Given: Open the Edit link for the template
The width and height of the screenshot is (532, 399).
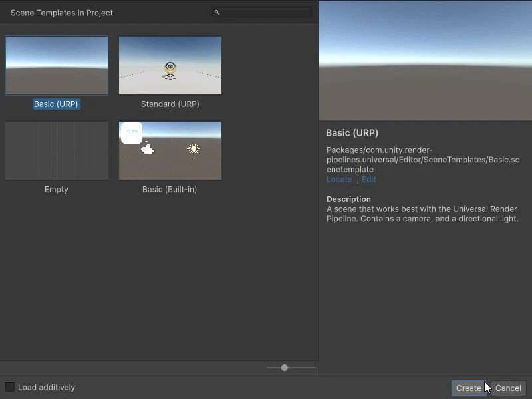Looking at the screenshot, I should [x=369, y=180].
